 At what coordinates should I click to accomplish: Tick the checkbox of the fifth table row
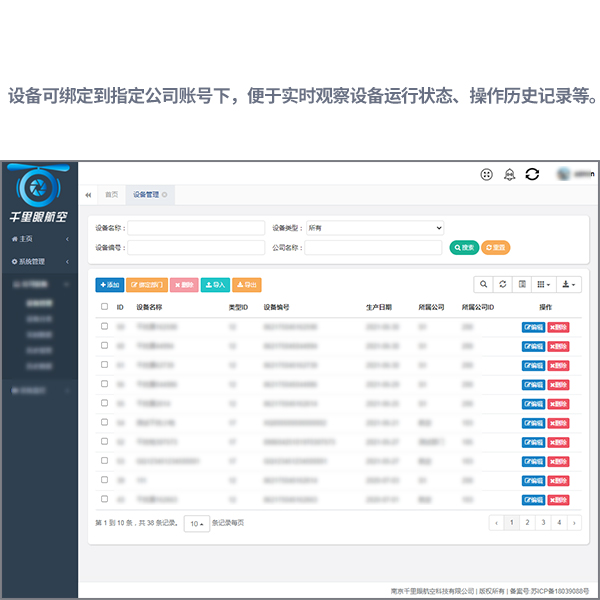[x=104, y=403]
